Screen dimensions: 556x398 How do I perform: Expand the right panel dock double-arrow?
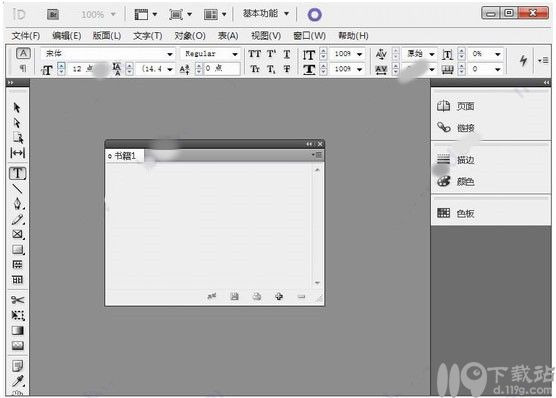[546, 82]
